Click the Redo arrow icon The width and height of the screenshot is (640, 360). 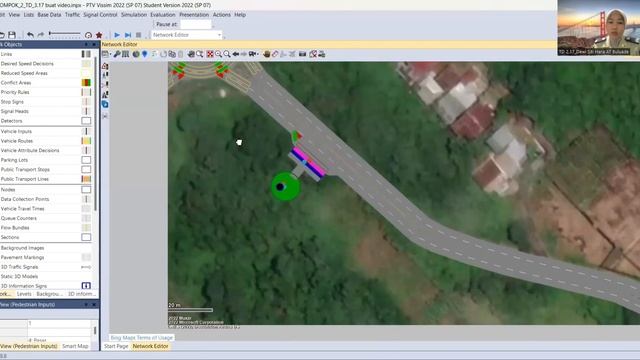click(40, 35)
